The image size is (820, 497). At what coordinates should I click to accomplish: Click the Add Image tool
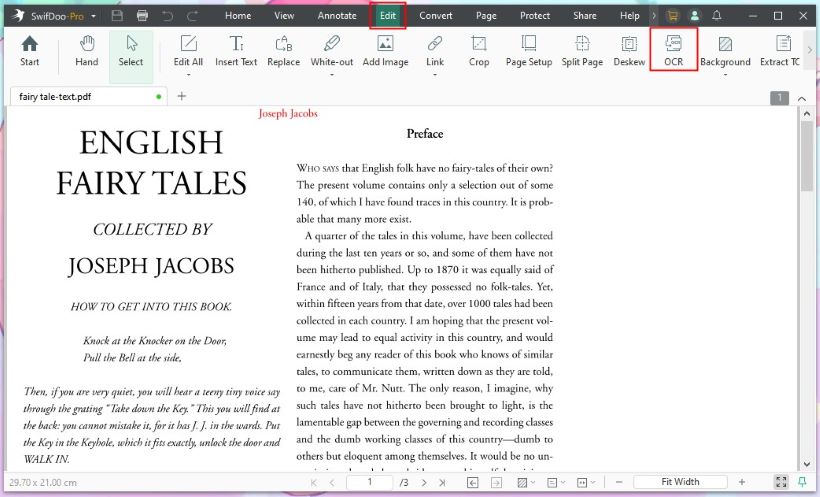tap(385, 51)
